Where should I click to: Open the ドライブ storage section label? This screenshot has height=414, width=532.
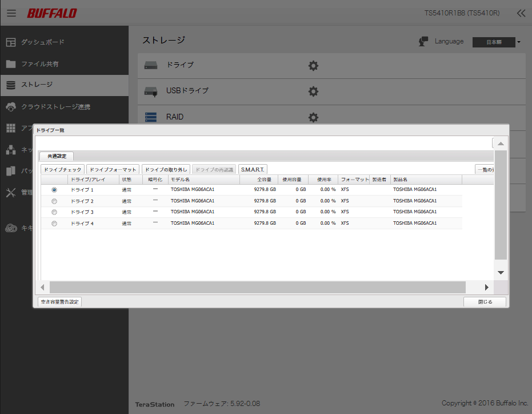pos(180,65)
